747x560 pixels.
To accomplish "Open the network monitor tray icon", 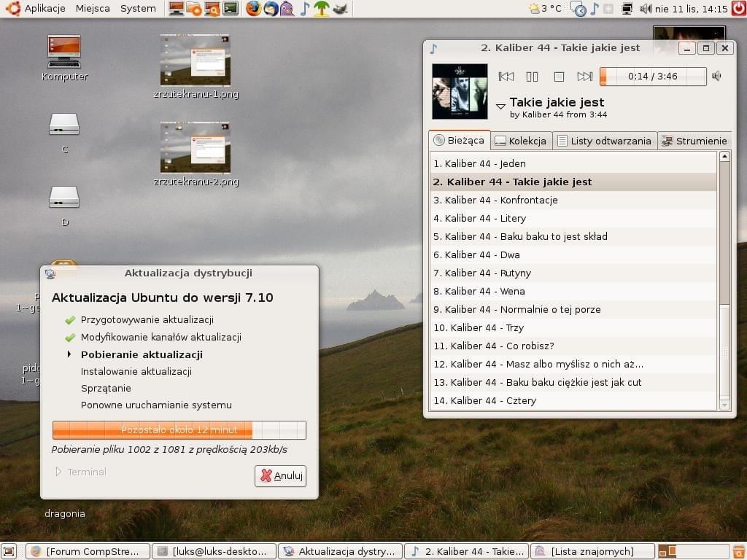I will coord(627,9).
